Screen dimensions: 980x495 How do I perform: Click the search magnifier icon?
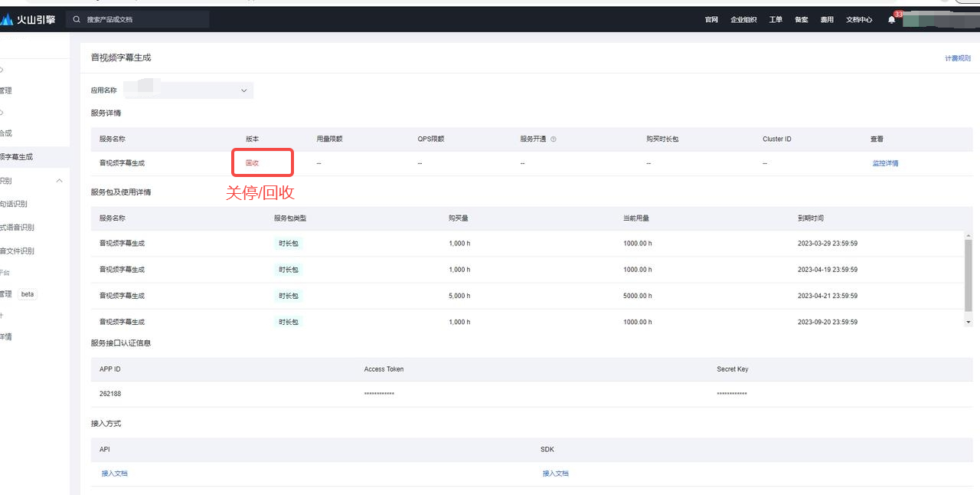point(77,19)
